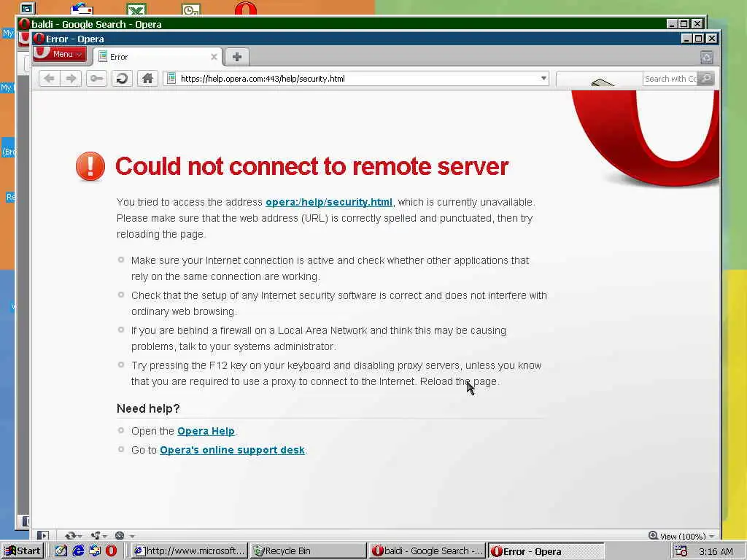Expand the Opera Unite dropdown arrow in the status bar
747x560 pixels.
point(105,536)
